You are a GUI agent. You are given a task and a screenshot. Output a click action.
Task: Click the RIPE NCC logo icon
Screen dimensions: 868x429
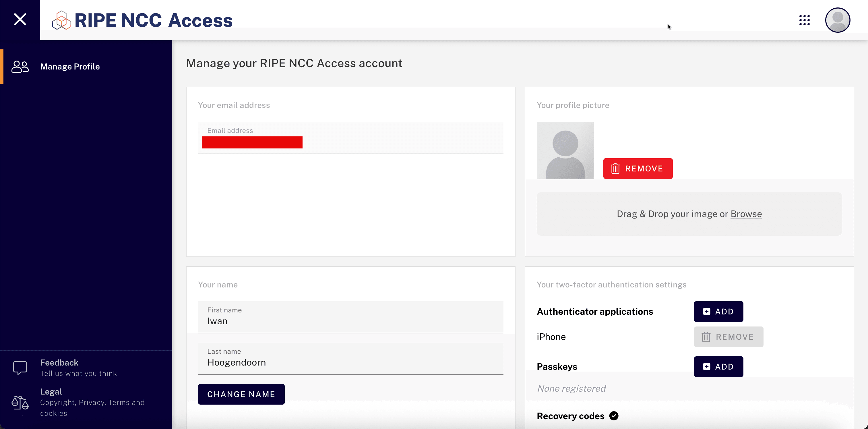pyautogui.click(x=61, y=20)
